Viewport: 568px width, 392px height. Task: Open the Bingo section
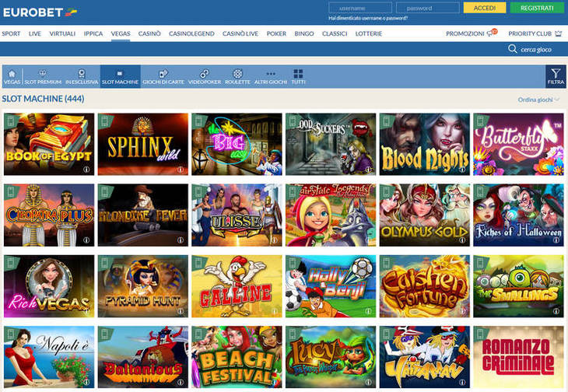(304, 33)
